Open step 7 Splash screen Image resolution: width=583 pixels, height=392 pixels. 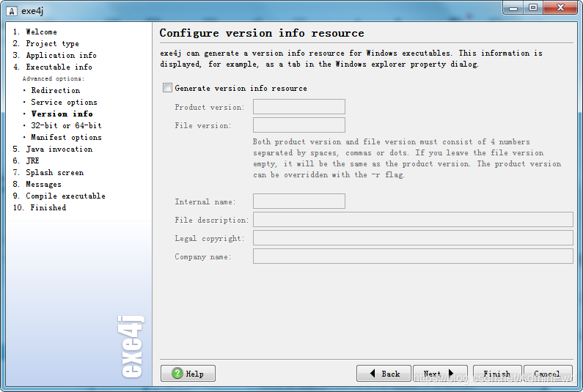[x=48, y=172]
